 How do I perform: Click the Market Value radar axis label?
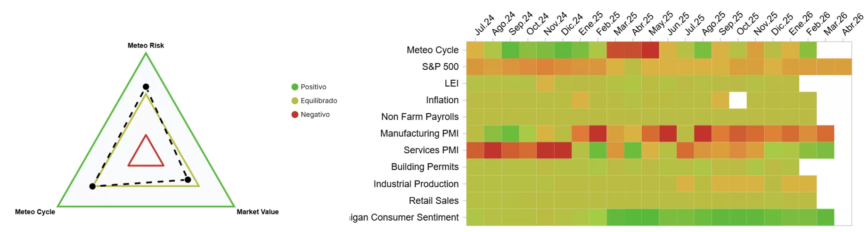(x=257, y=212)
